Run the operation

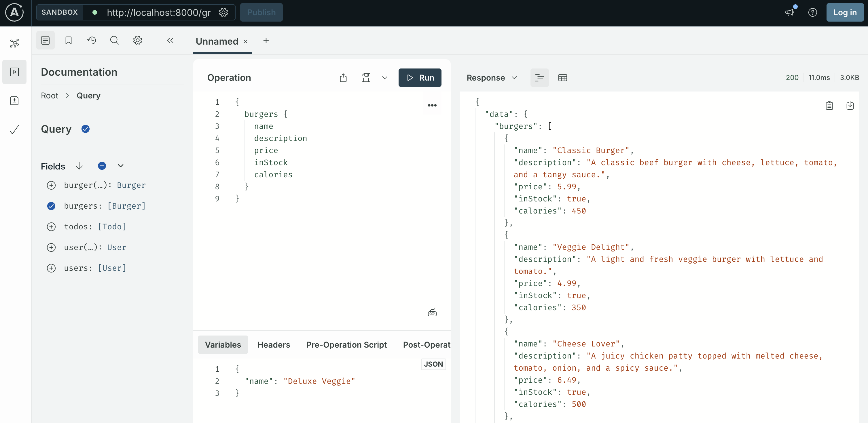[420, 78]
